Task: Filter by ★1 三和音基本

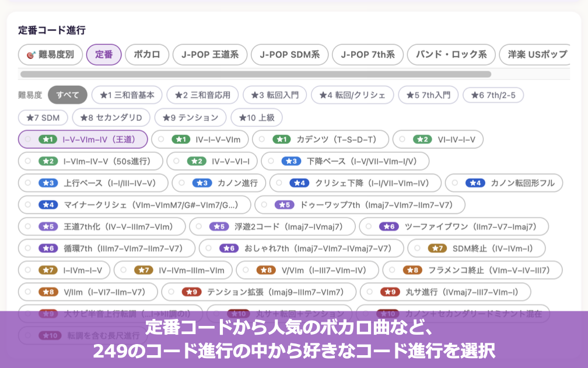Action: tap(127, 95)
